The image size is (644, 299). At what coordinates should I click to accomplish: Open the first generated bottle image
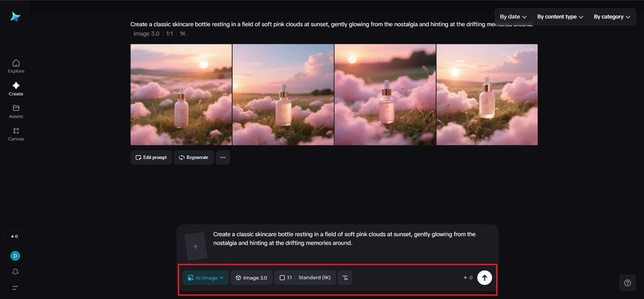point(181,95)
